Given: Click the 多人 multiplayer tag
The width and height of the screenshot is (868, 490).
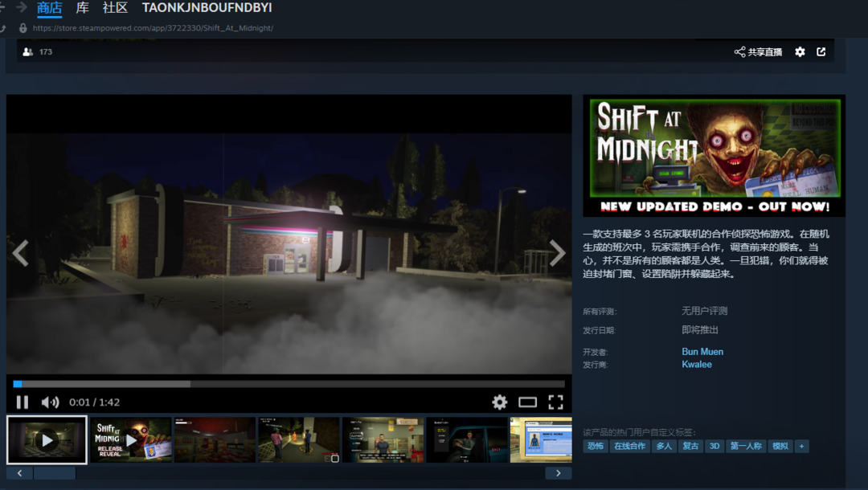Looking at the screenshot, I should pyautogui.click(x=664, y=447).
